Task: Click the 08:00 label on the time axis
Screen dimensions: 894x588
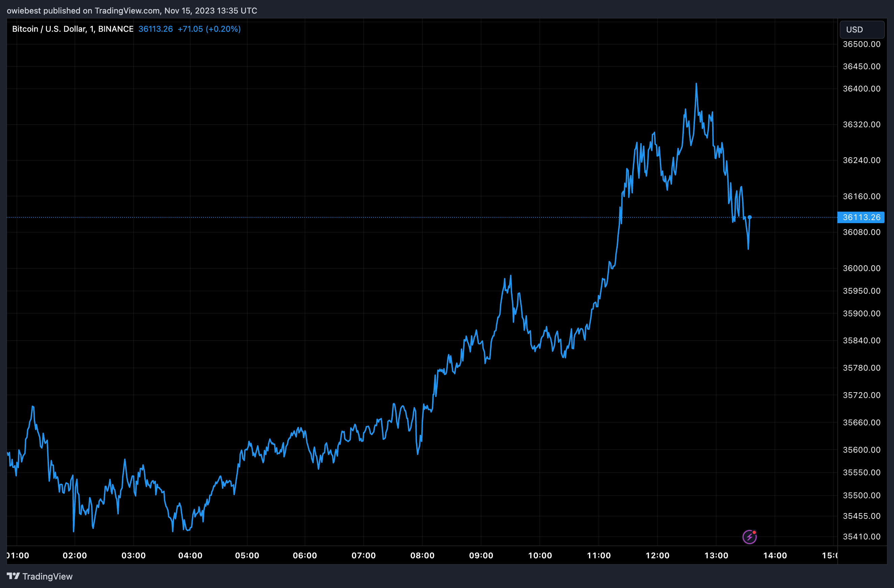Action: [422, 555]
